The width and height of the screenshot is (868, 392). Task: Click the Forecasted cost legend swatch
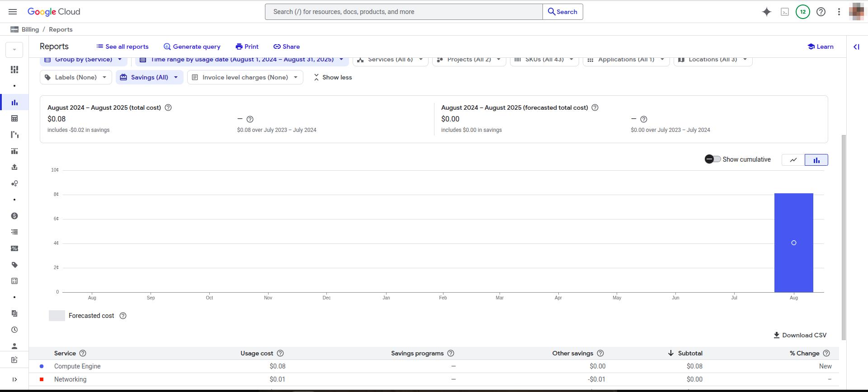(57, 316)
